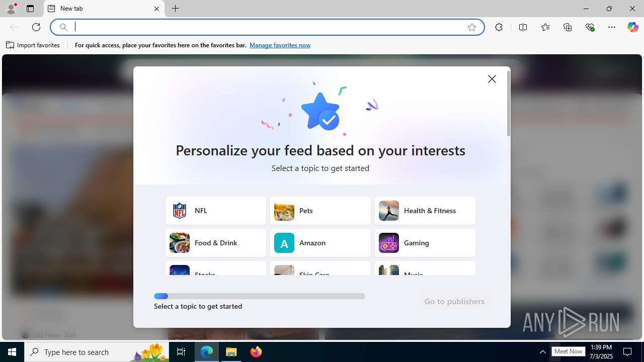
Task: Open the Extensions puzzle icon
Action: click(x=499, y=27)
